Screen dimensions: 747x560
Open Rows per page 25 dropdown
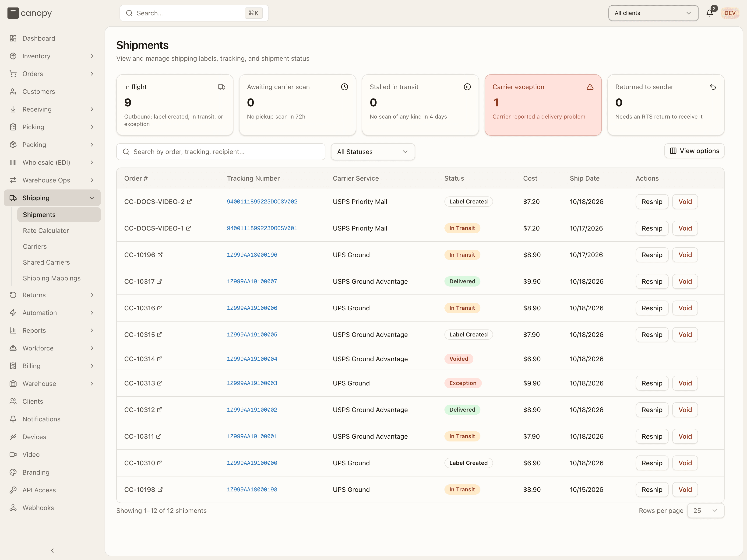pos(705,511)
